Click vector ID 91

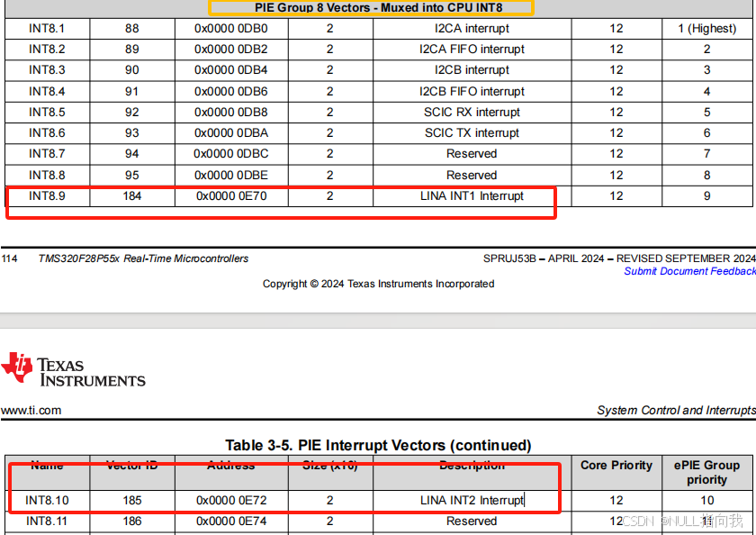point(131,91)
